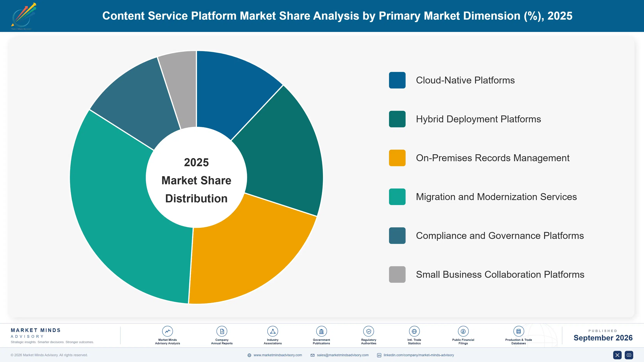The height and width of the screenshot is (362, 644).
Task: Click the PUBLISHED caption text
Action: pyautogui.click(x=603, y=331)
